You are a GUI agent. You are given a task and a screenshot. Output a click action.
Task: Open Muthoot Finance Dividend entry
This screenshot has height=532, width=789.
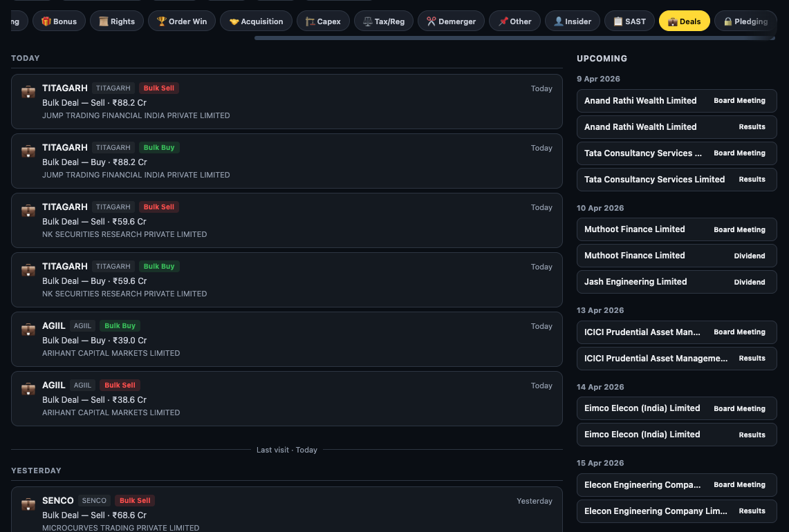[676, 255]
